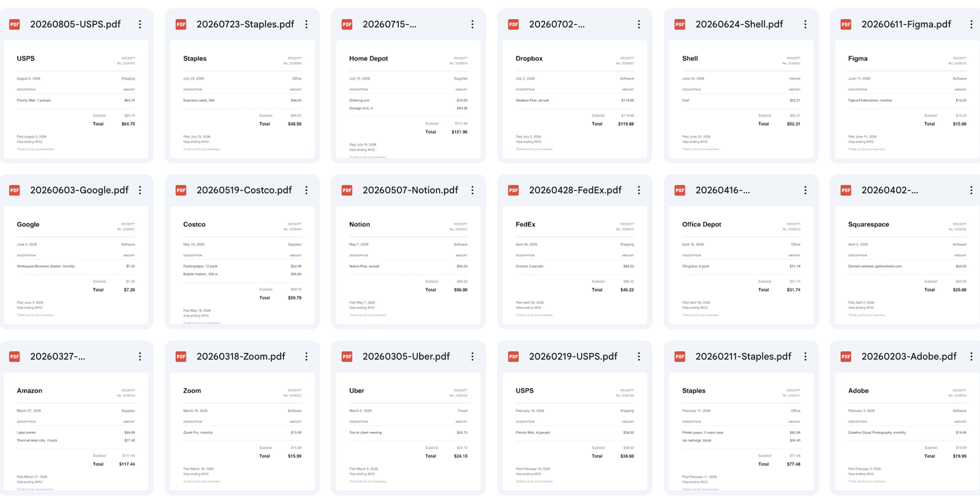Open the August 5 USPS receipt preview thumbnail
The width and height of the screenshot is (980, 501).
(76, 99)
